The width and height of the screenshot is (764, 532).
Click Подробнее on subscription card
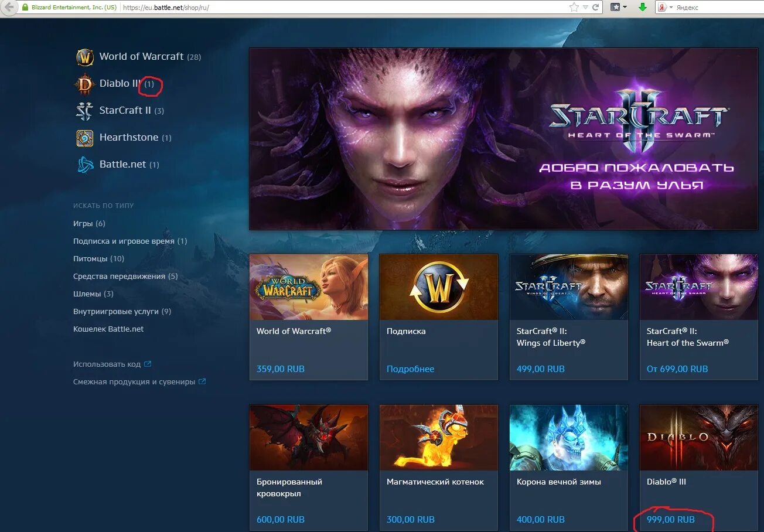[x=411, y=369]
